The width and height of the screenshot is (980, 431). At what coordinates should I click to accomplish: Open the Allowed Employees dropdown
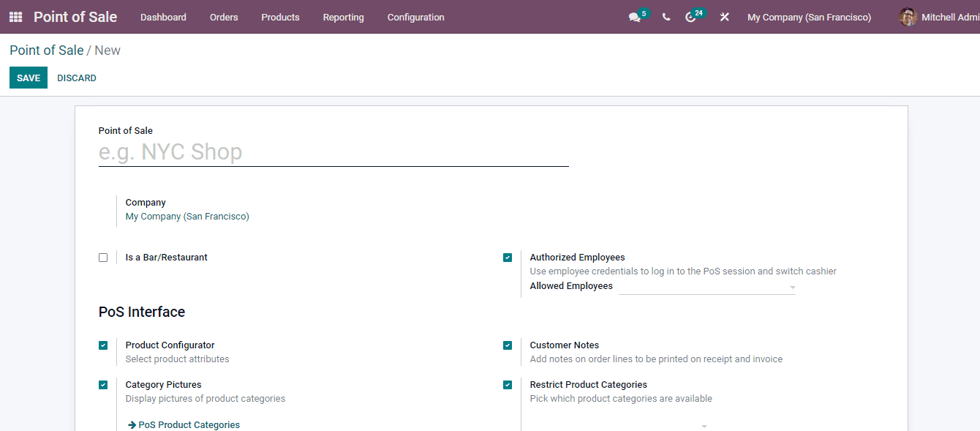click(x=792, y=287)
